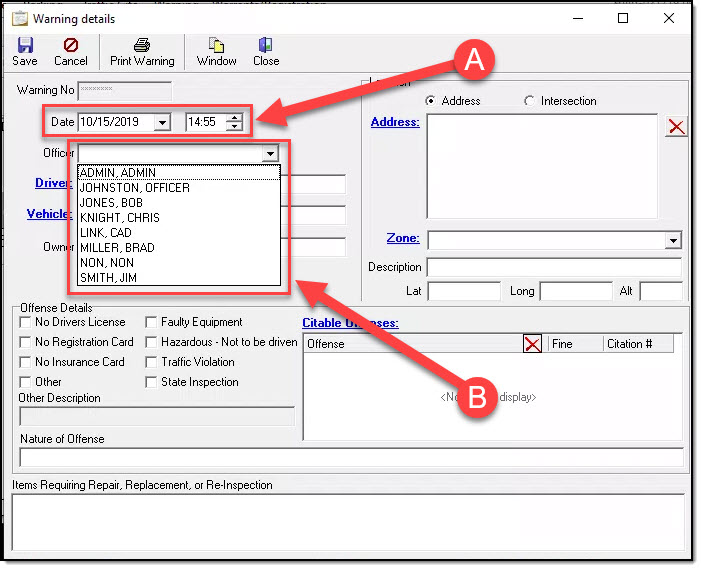Image resolution: width=701 pixels, height=569 pixels.
Task: Open the Window toolbar icon
Action: (x=216, y=45)
